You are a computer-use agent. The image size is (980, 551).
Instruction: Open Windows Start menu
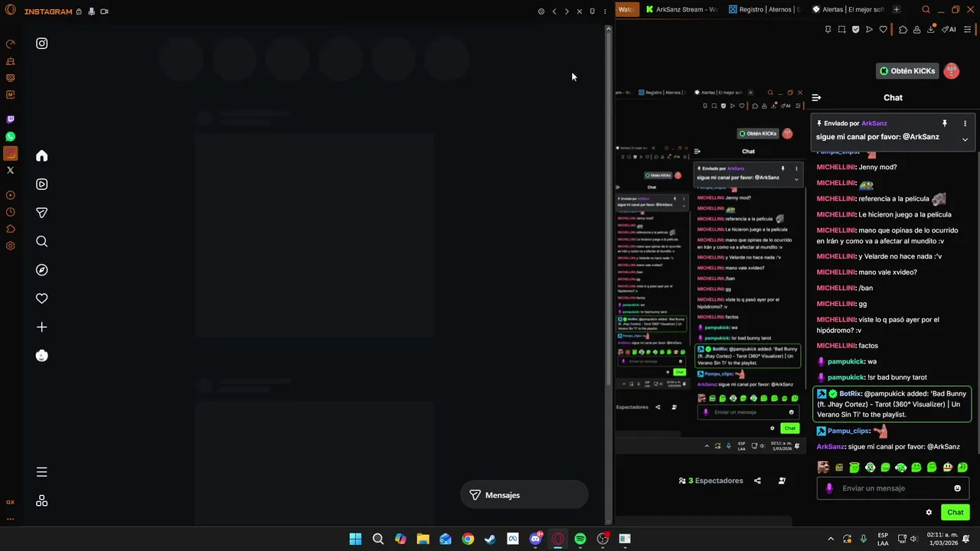pos(355,539)
